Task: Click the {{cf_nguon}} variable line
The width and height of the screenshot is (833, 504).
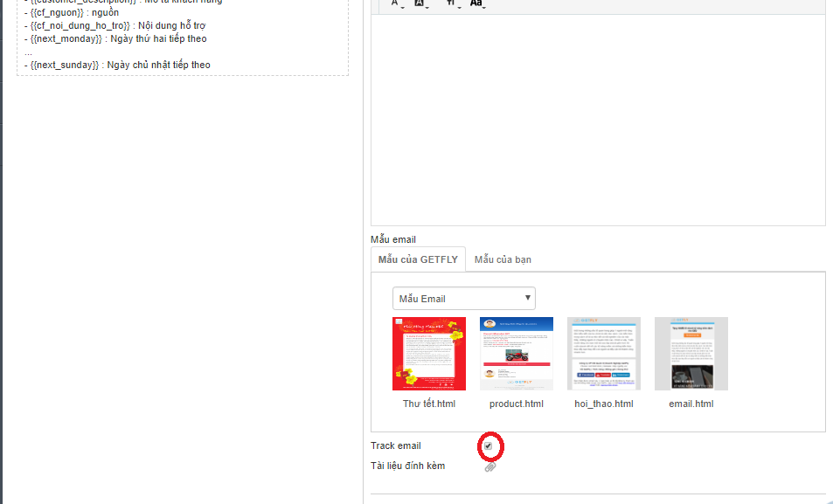Action: click(x=72, y=12)
